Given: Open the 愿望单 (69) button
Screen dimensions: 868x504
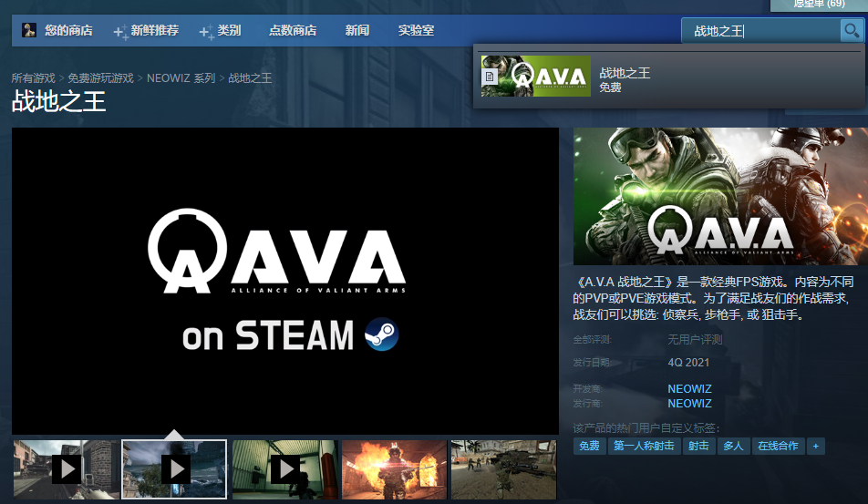Looking at the screenshot, I should click(819, 5).
